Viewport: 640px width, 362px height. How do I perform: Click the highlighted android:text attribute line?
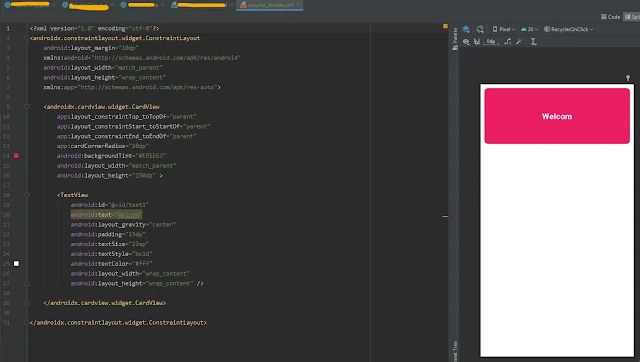pos(106,215)
